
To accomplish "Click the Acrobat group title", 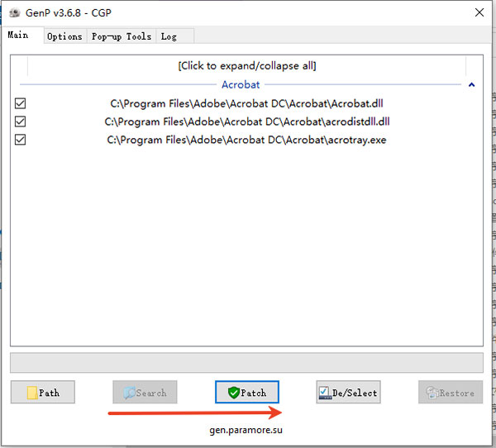I will click(x=241, y=84).
